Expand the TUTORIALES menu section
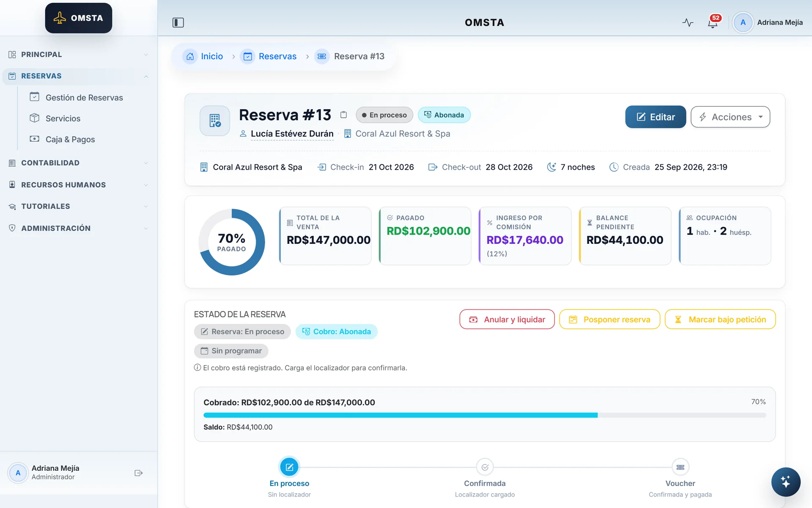 [x=79, y=207]
